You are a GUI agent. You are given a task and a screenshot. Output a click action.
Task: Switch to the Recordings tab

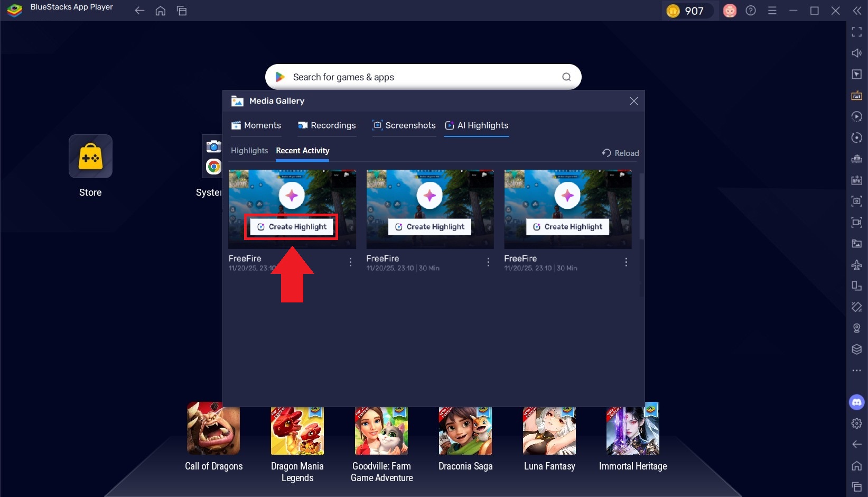(x=327, y=125)
